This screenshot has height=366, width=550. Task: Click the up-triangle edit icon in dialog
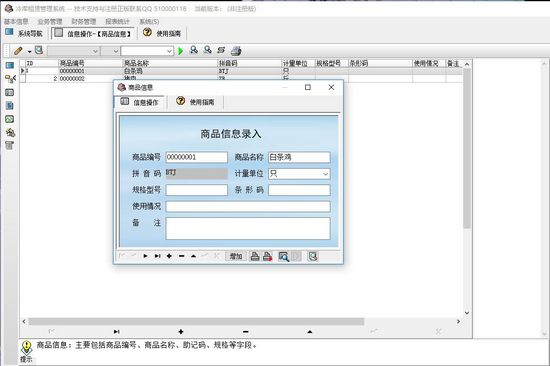[193, 256]
